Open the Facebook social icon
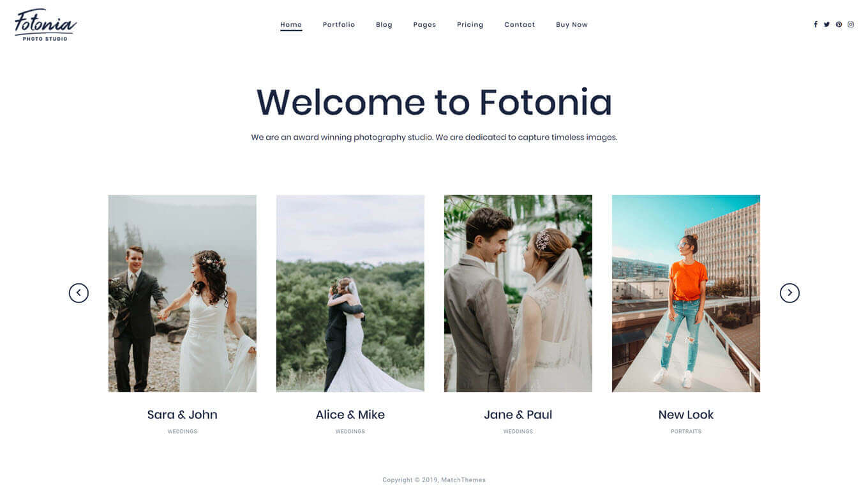Image resolution: width=868 pixels, height=493 pixels. [x=815, y=24]
